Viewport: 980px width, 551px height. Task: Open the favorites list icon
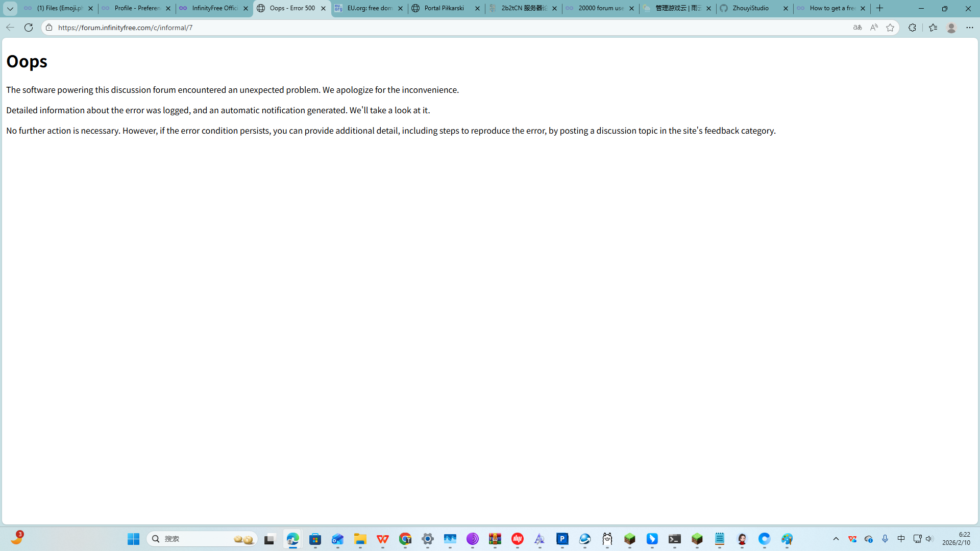(933, 28)
